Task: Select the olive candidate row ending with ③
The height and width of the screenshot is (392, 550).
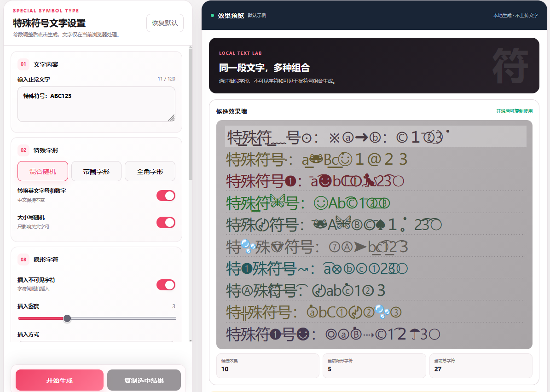Action: click(x=375, y=312)
